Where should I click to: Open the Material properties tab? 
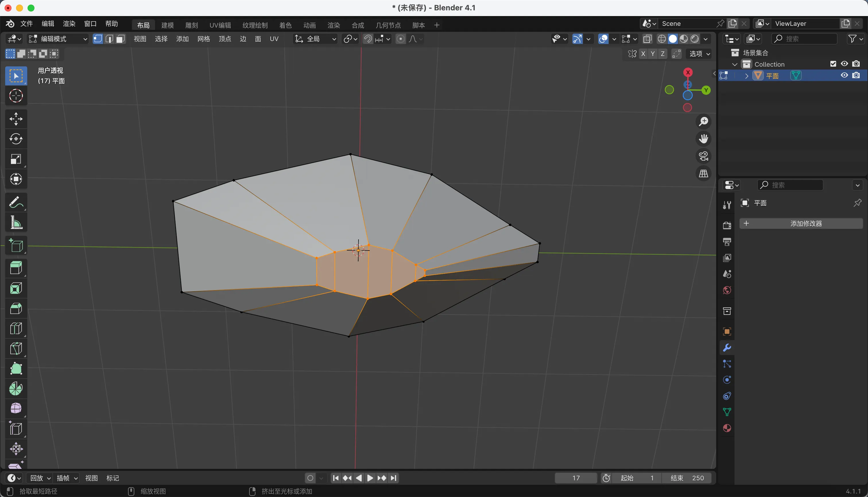(x=727, y=428)
